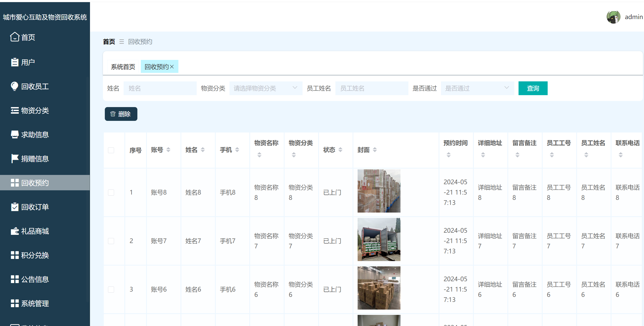Select 求助信息 help info in sidebar
Screen dimensions: 644x326
click(x=15, y=134)
